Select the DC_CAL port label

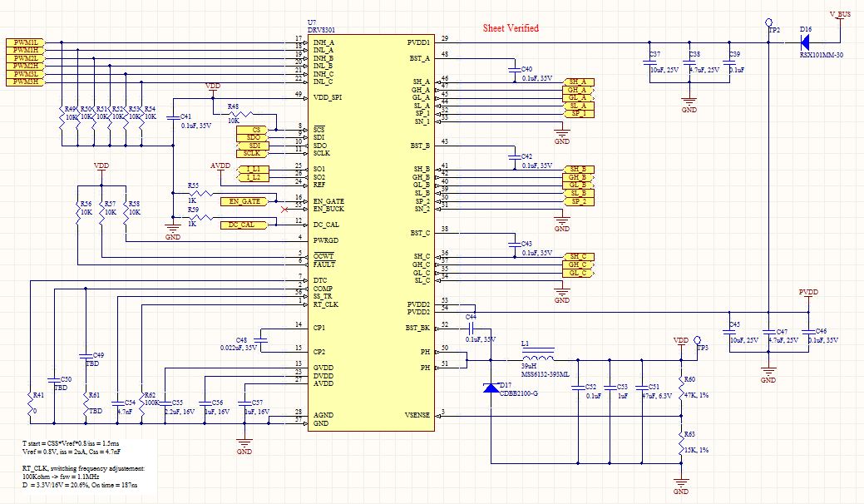pyautogui.click(x=244, y=225)
